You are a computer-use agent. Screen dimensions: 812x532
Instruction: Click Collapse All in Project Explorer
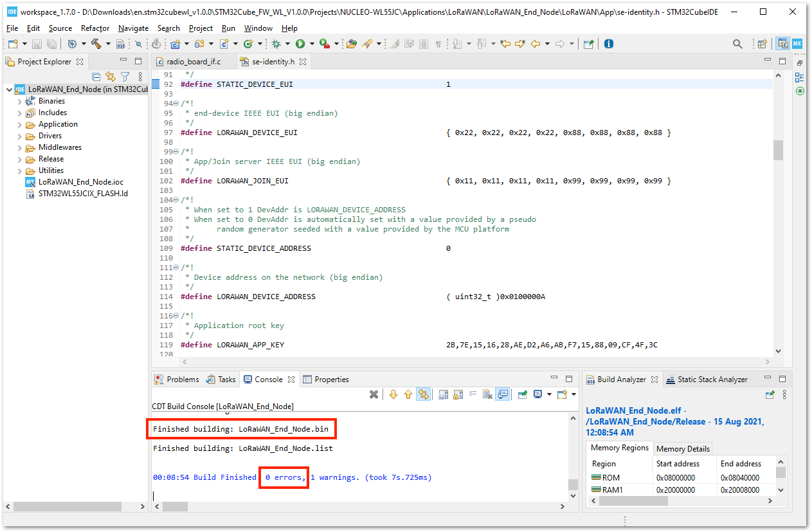click(x=96, y=77)
